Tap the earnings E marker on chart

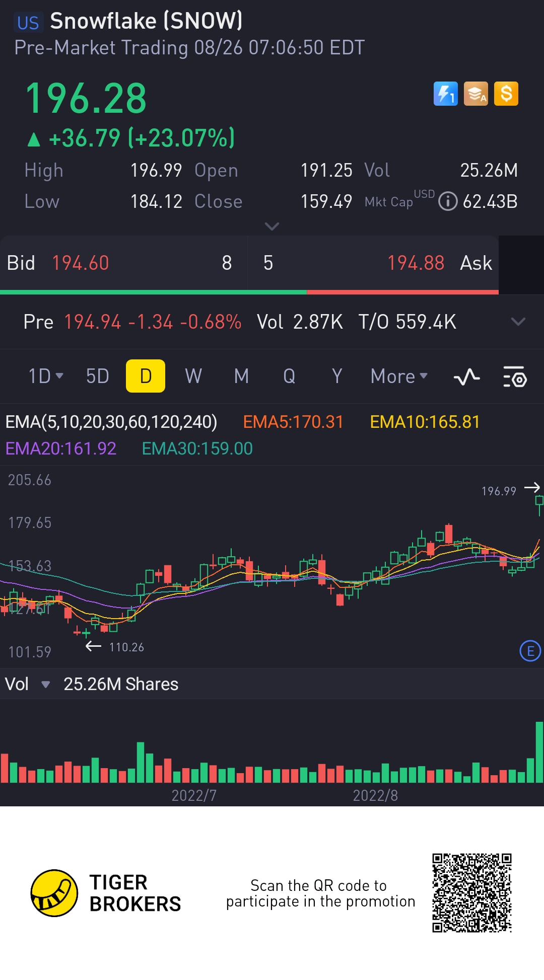point(530,651)
